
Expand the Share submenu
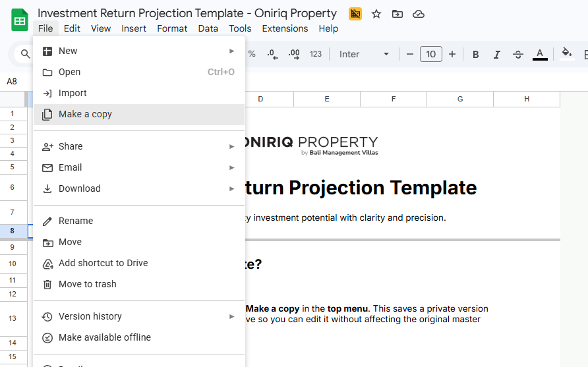139,146
